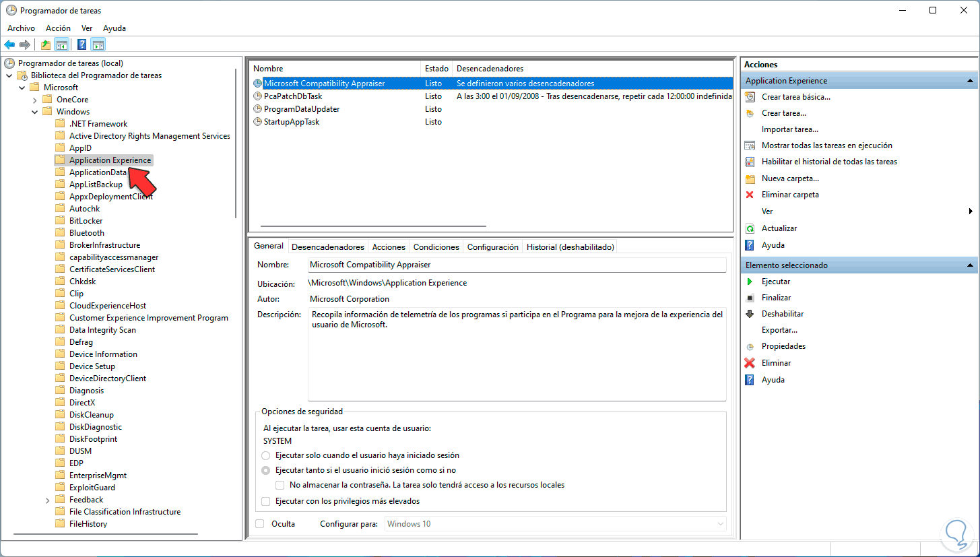Click the Nombre column header
Screen dimensions: 980x557
(x=335, y=69)
